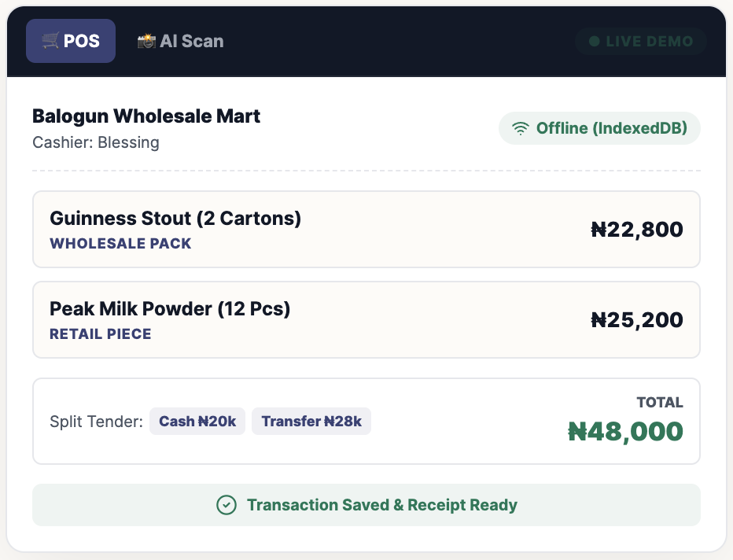The height and width of the screenshot is (560, 733).
Task: Click Transaction Saved & Receipt Ready banner
Action: click(366, 505)
